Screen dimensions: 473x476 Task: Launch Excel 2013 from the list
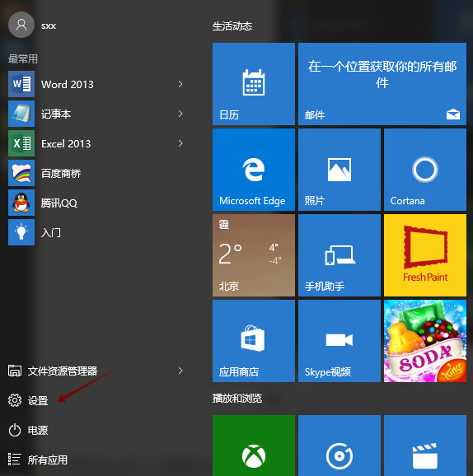(x=96, y=143)
